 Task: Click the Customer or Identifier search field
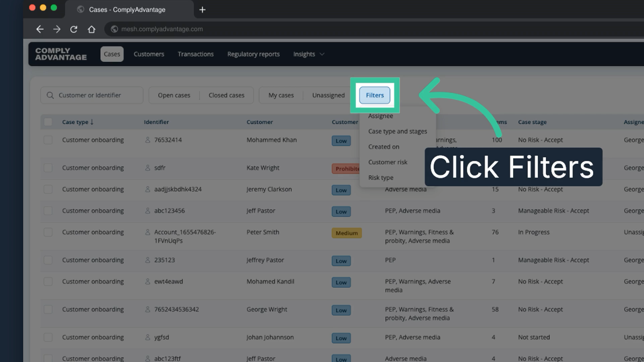point(92,95)
